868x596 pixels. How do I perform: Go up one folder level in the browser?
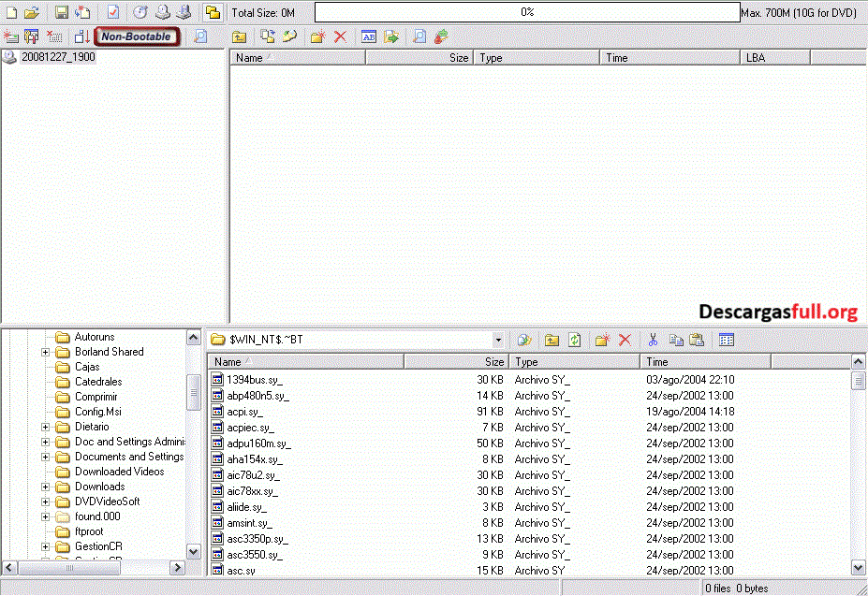tap(552, 339)
